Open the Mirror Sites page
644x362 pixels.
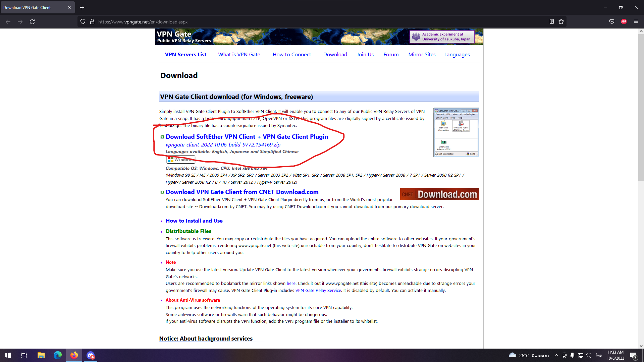(x=422, y=55)
